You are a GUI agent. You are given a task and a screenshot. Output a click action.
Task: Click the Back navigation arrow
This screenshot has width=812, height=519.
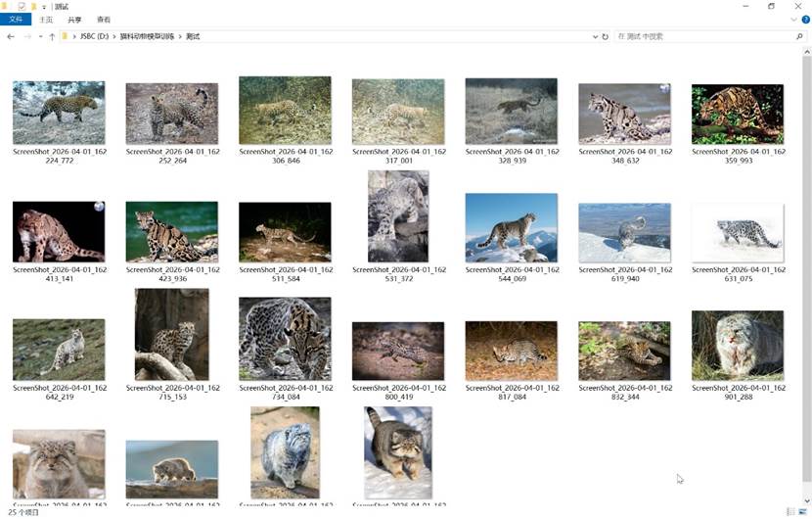[x=11, y=36]
